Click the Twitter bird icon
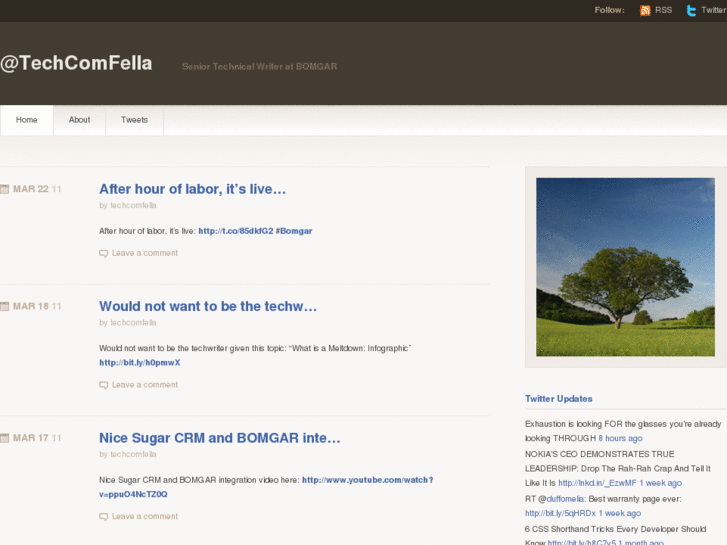Viewport: 727px width, 545px height. [x=691, y=10]
